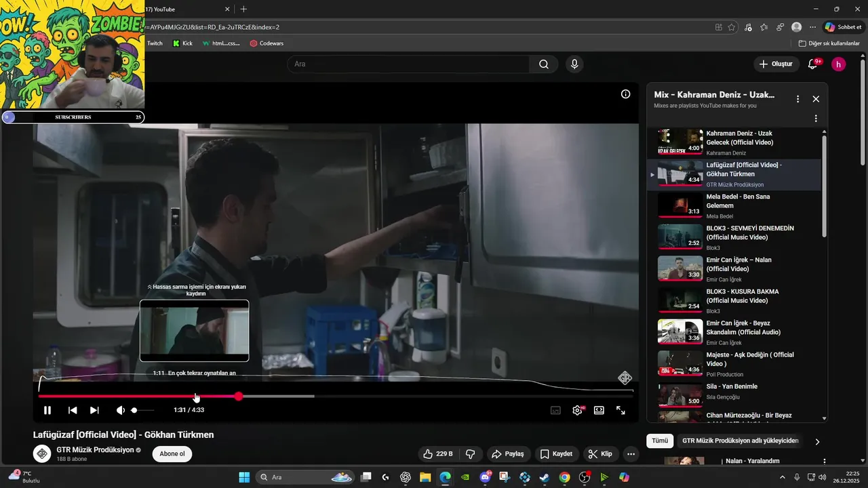Click the playlist panel scrollbar
Image resolution: width=868 pixels, height=488 pixels.
(x=825, y=186)
